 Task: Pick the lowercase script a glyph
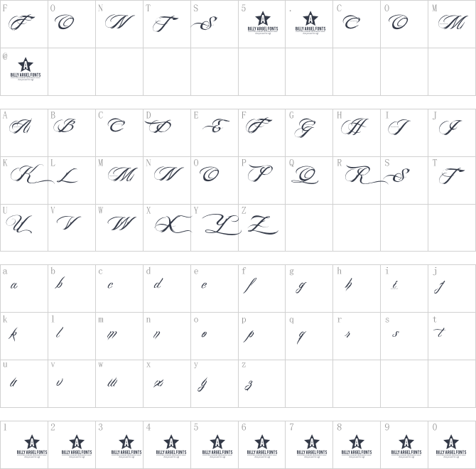pos(13,286)
